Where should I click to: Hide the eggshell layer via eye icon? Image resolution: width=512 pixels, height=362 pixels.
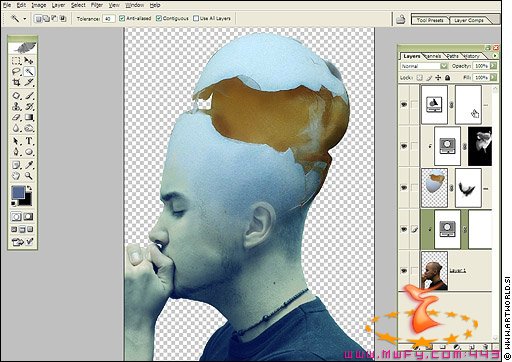coord(404,188)
